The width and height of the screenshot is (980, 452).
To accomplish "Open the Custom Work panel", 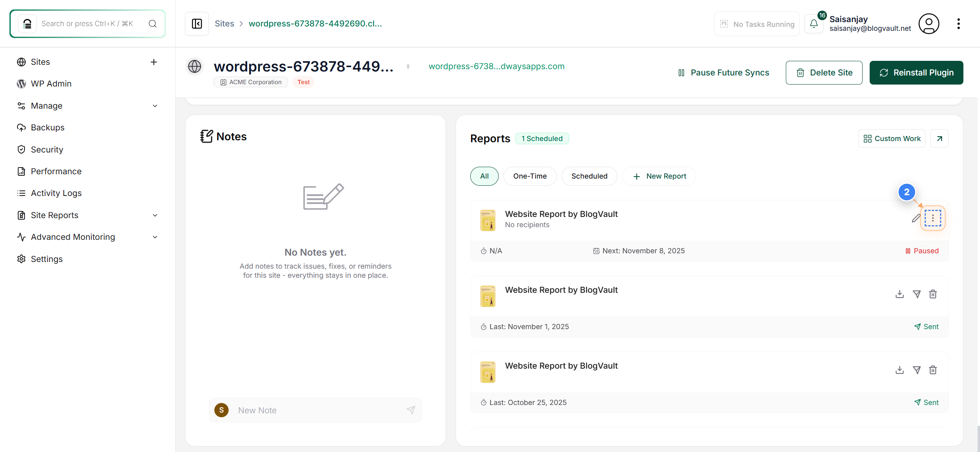I will pos(891,138).
